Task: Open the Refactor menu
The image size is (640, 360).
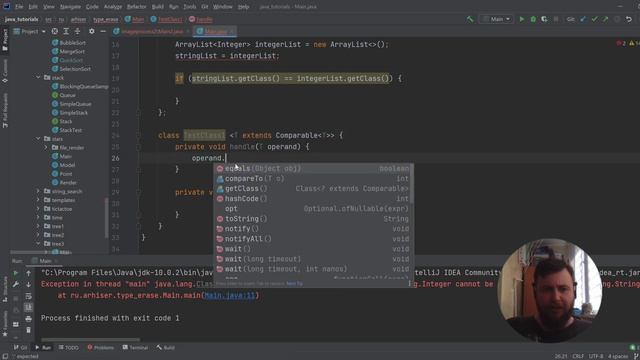Action: pos(136,7)
